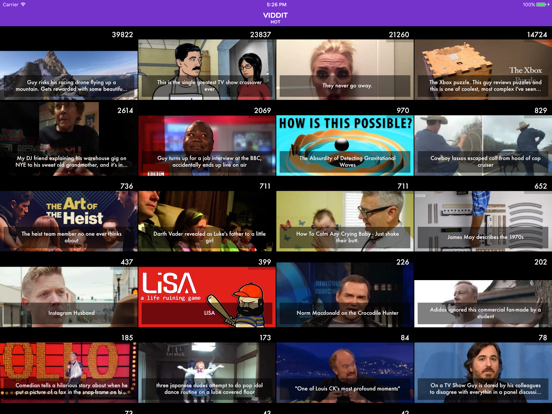
Task: Tap the 173 score
Action: click(265, 338)
